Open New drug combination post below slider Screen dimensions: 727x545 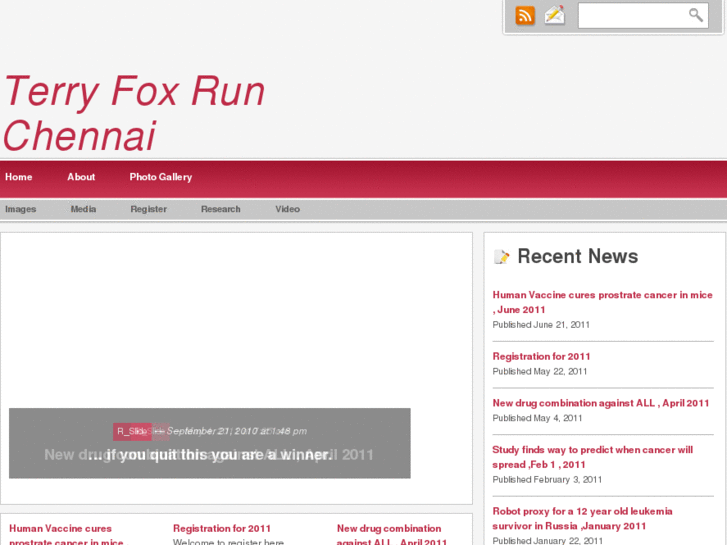pyautogui.click(x=392, y=534)
